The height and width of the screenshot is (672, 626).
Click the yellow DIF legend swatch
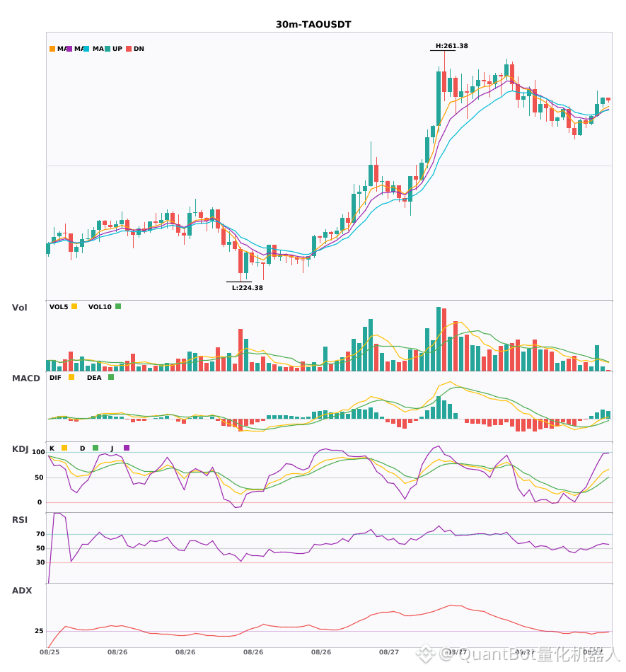pyautogui.click(x=71, y=377)
